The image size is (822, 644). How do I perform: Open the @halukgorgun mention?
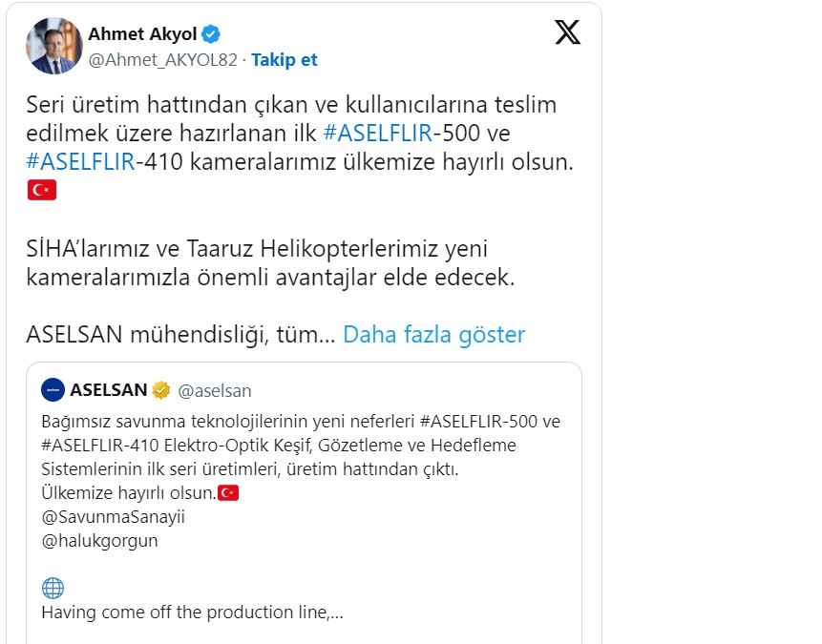(x=100, y=541)
